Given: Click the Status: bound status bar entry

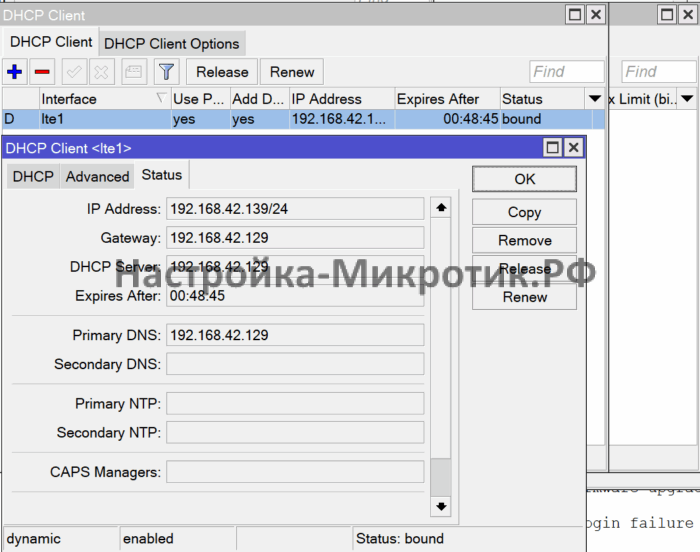Looking at the screenshot, I should pyautogui.click(x=469, y=538).
